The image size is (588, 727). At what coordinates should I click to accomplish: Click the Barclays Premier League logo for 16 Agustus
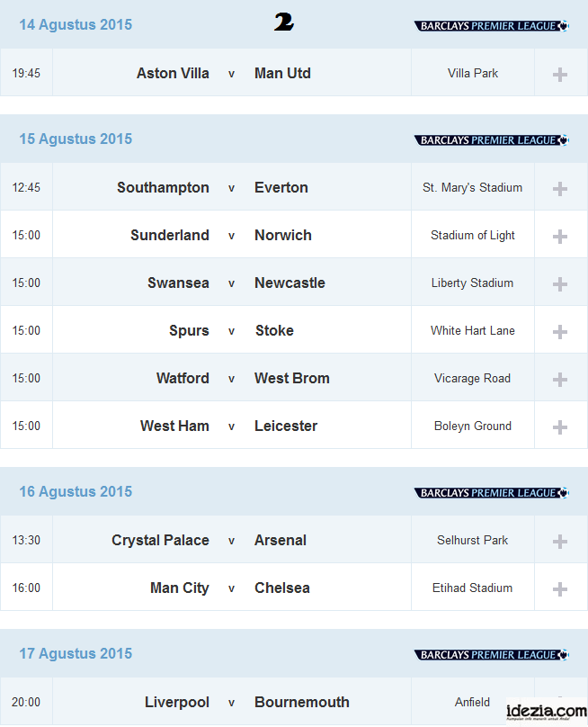(x=491, y=493)
